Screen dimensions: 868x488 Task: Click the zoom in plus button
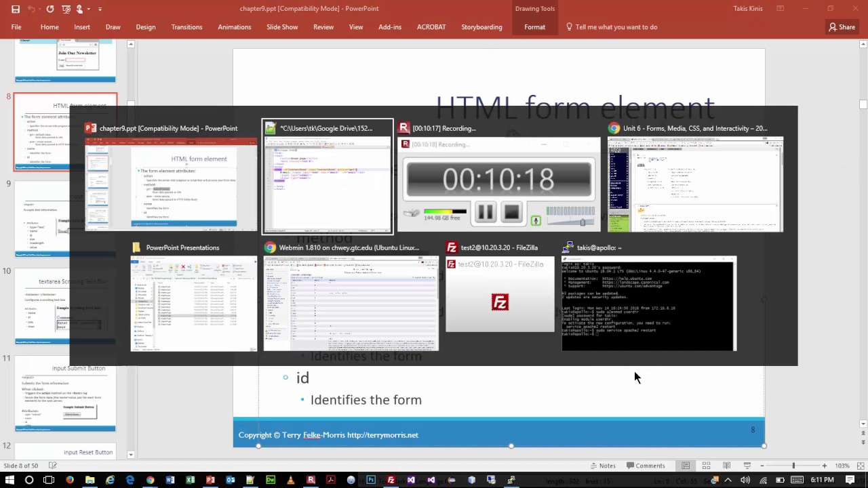point(825,466)
